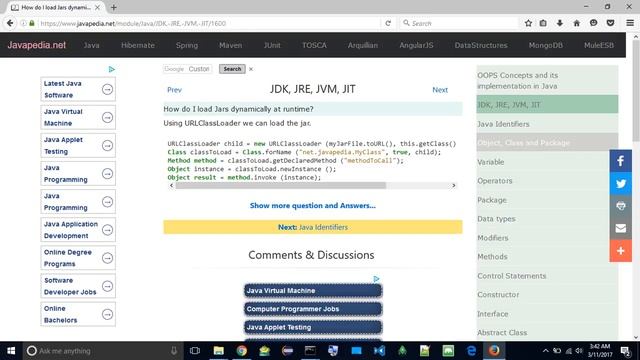The image size is (640, 360).
Task: Open Microsoft Edge from taskbar
Action: pos(471,351)
